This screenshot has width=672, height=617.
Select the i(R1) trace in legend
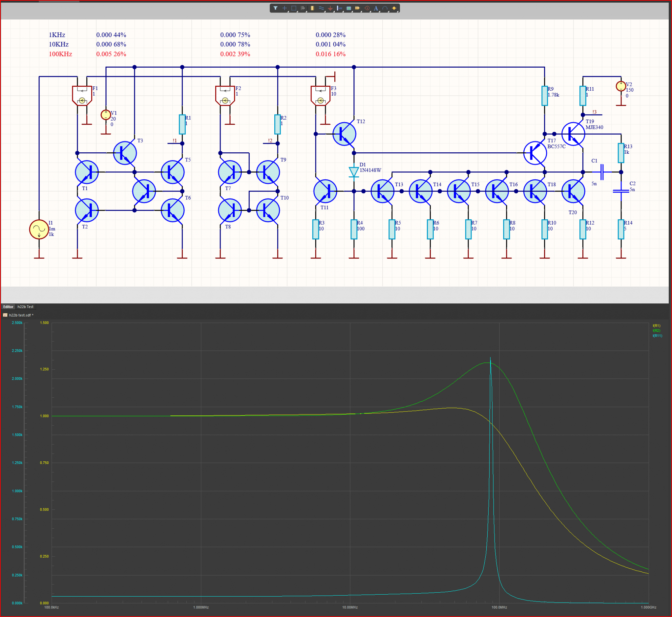(x=656, y=325)
